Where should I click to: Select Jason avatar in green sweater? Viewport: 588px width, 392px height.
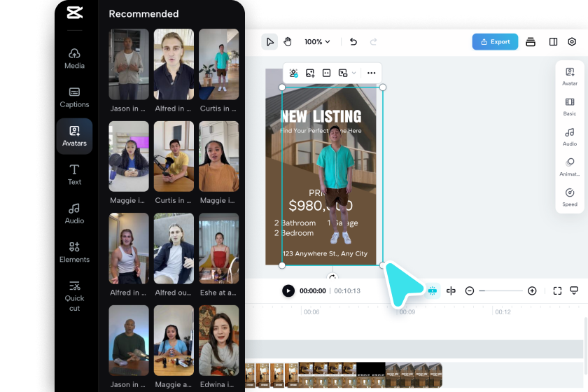pos(129,340)
